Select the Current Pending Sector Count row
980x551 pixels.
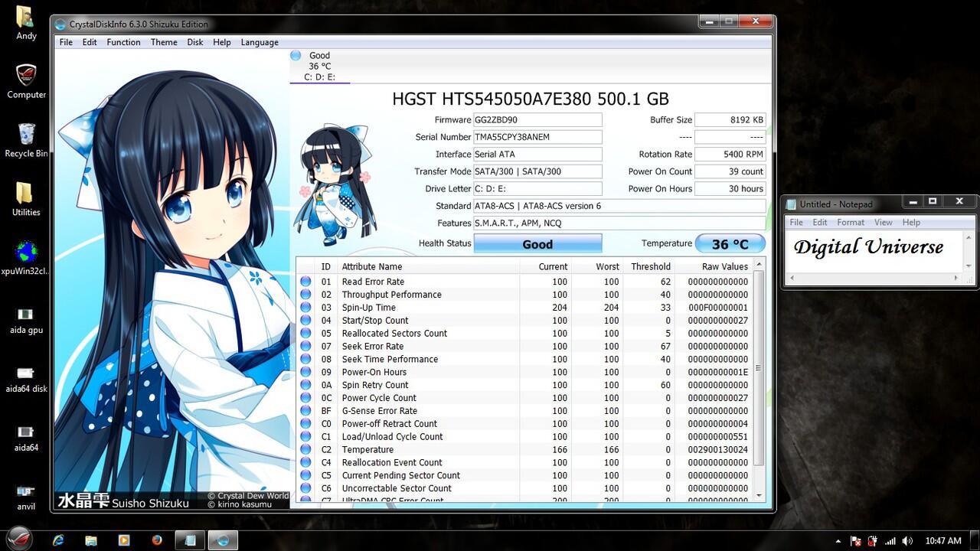point(525,475)
